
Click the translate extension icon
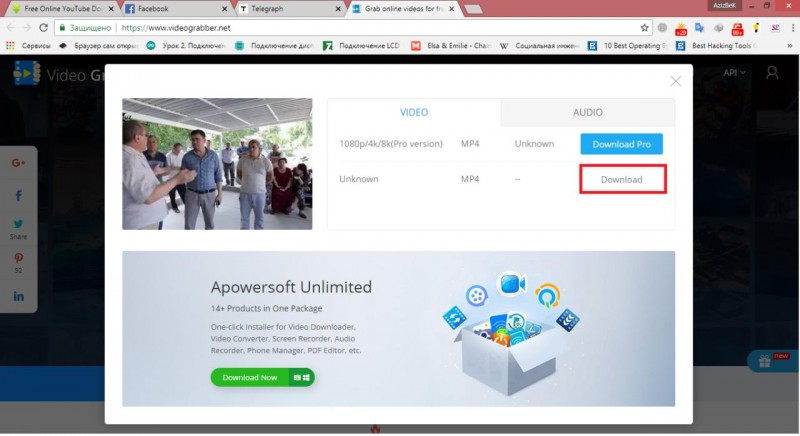pos(699,28)
